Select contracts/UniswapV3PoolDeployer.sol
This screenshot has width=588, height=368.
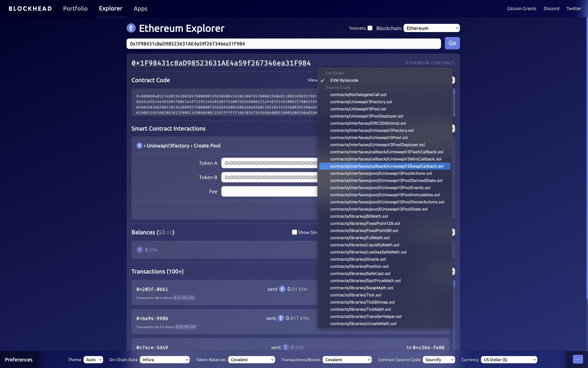click(x=385, y=116)
